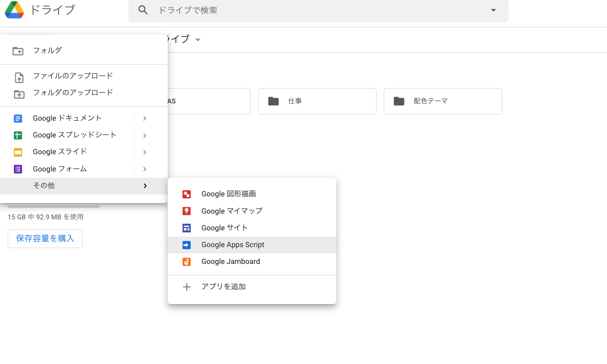Viewport: 607px width, 364px height.
Task: Click the ドライブ title text beside logo
Action: pyautogui.click(x=53, y=10)
